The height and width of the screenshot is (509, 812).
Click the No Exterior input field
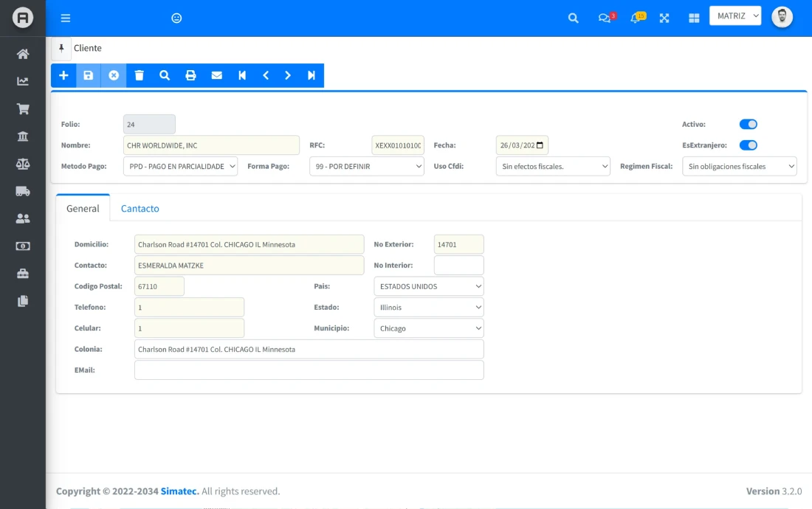click(x=459, y=245)
